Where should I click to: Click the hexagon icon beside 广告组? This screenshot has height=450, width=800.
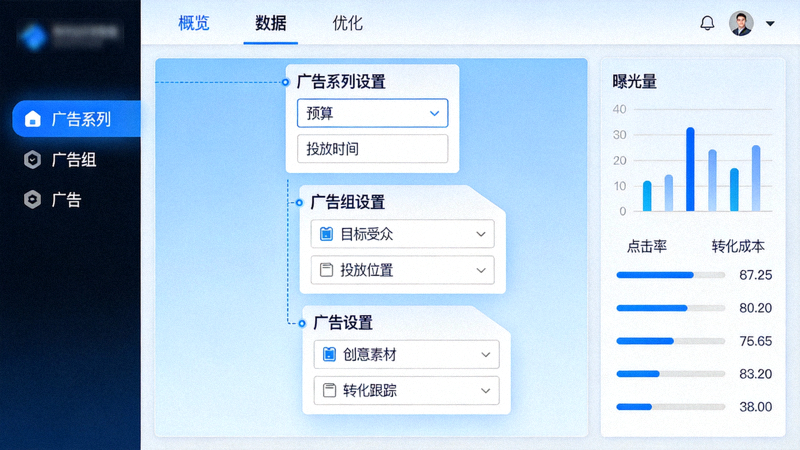(x=33, y=160)
